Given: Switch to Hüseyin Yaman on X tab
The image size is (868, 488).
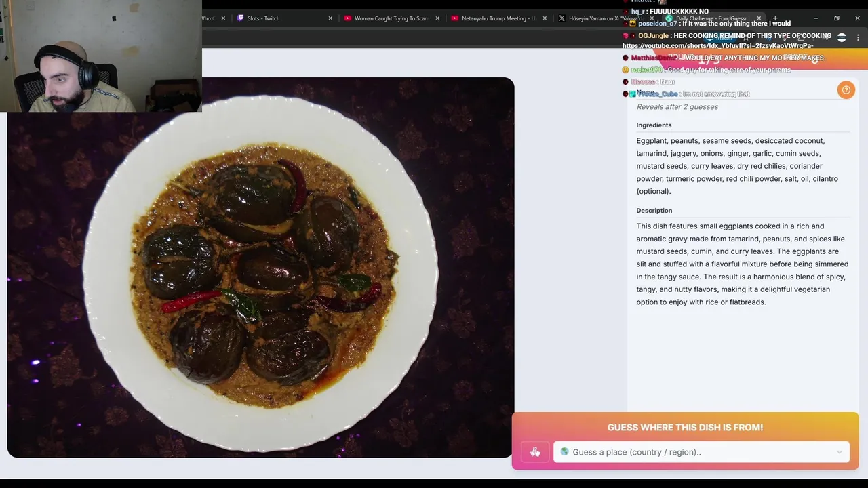Looking at the screenshot, I should coord(605,18).
